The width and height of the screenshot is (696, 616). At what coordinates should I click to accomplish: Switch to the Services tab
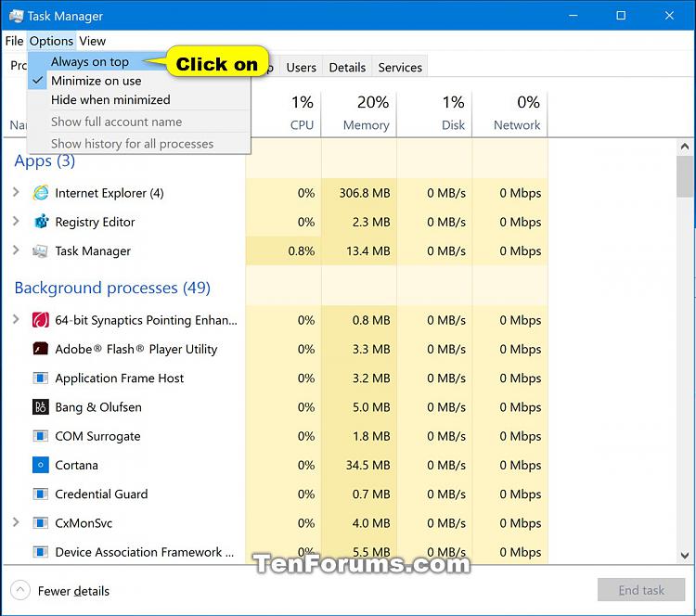click(400, 68)
